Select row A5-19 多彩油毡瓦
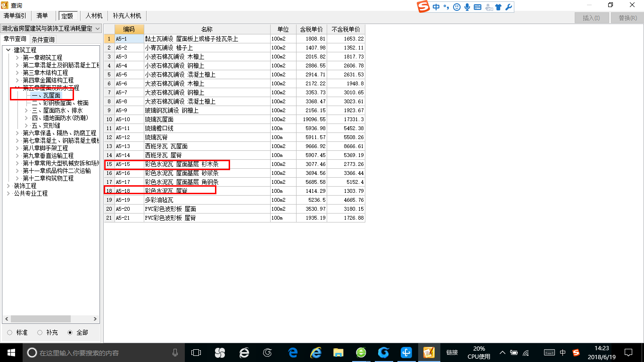This screenshot has width=644, height=362. pyautogui.click(x=234, y=200)
